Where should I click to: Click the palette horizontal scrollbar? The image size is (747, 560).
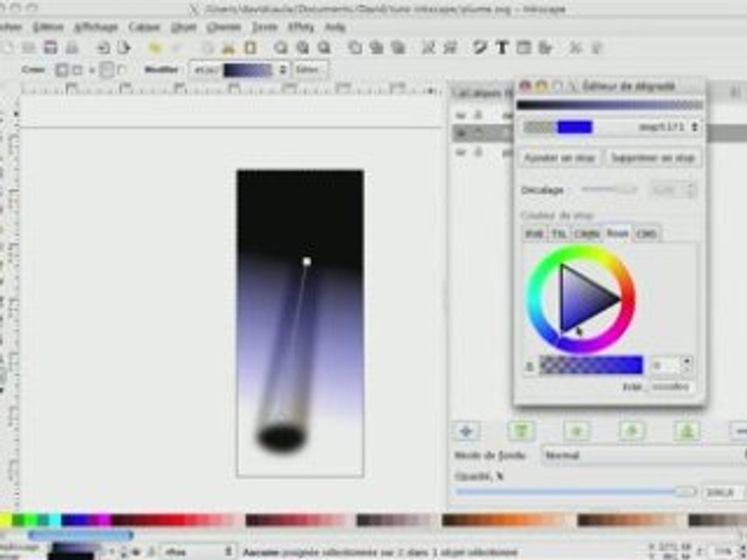click(80, 535)
